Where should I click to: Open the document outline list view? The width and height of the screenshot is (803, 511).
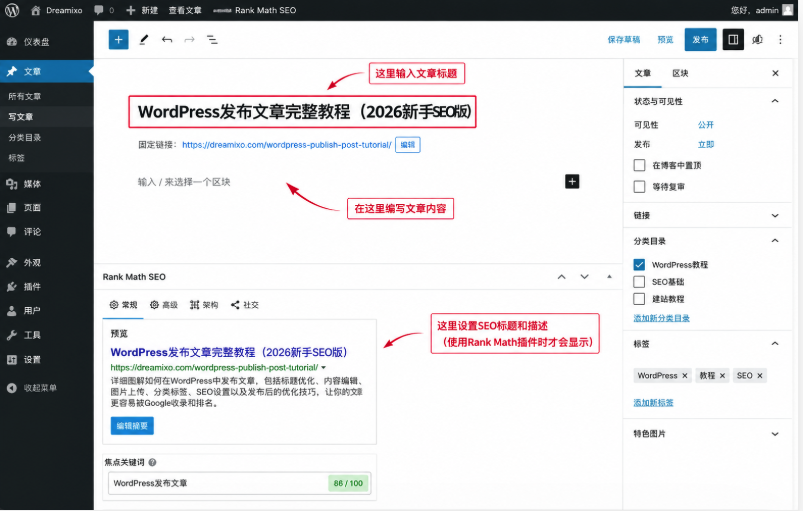212,39
